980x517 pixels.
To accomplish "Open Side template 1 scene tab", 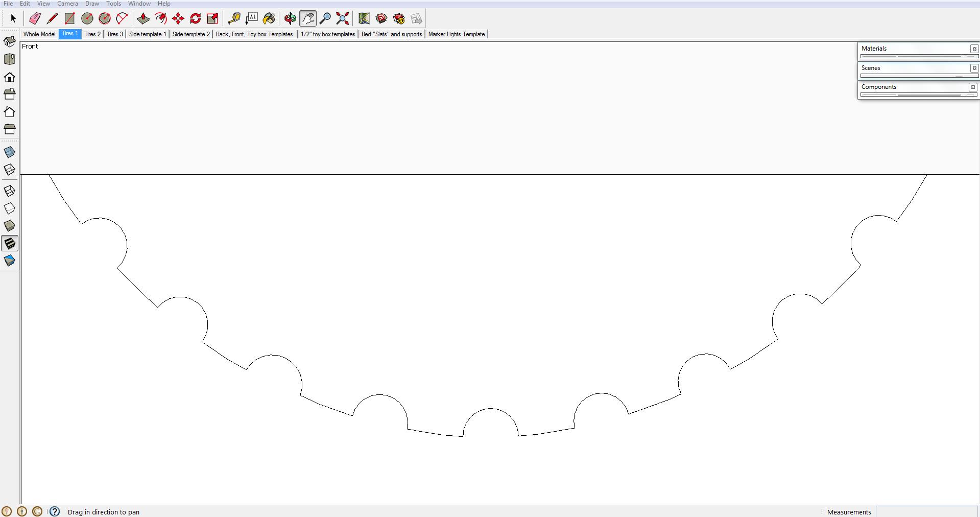I will pyautogui.click(x=148, y=34).
